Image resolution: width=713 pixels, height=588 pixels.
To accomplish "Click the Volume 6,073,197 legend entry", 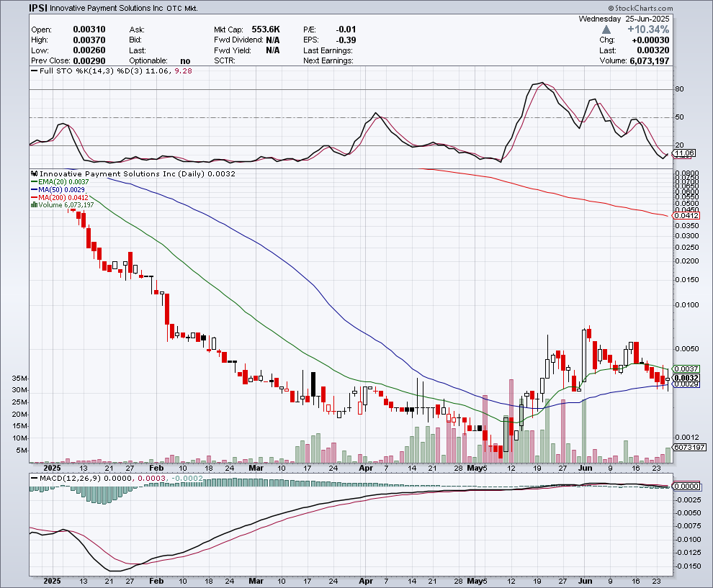I will [x=62, y=205].
